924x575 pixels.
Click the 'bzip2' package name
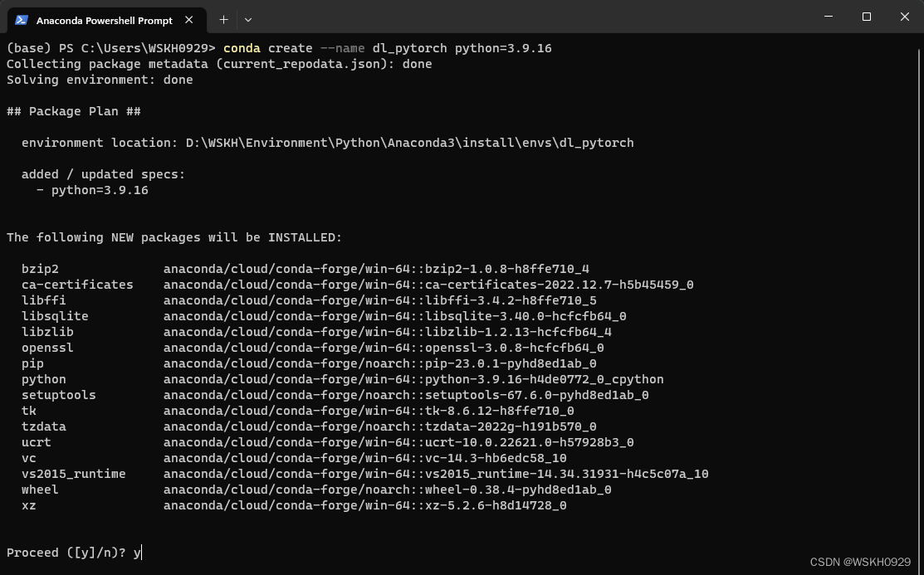(x=40, y=269)
